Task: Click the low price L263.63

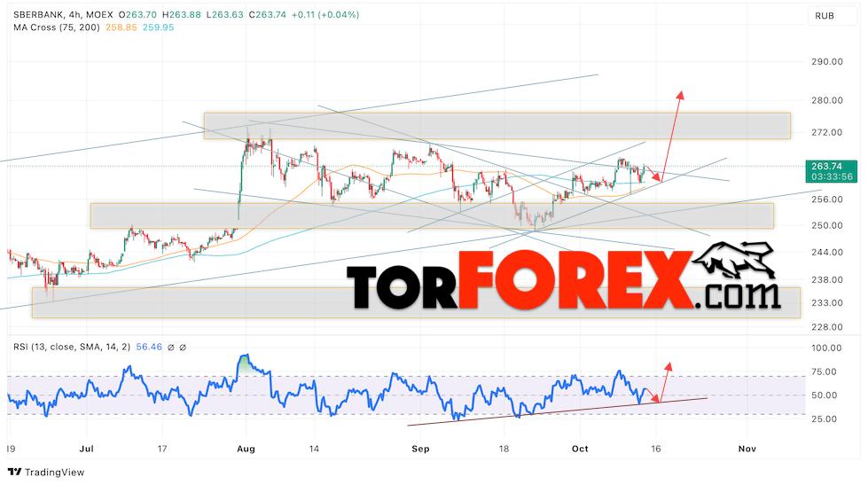Action: tap(224, 15)
